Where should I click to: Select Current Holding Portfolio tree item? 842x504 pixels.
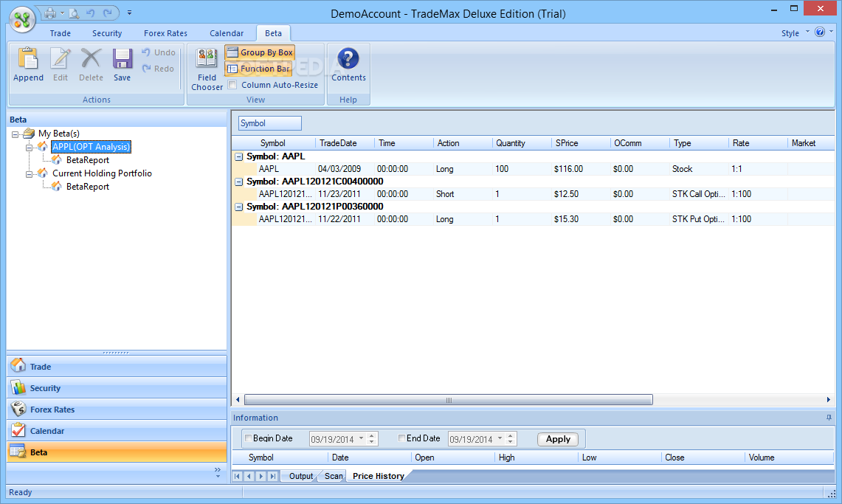[x=102, y=173]
